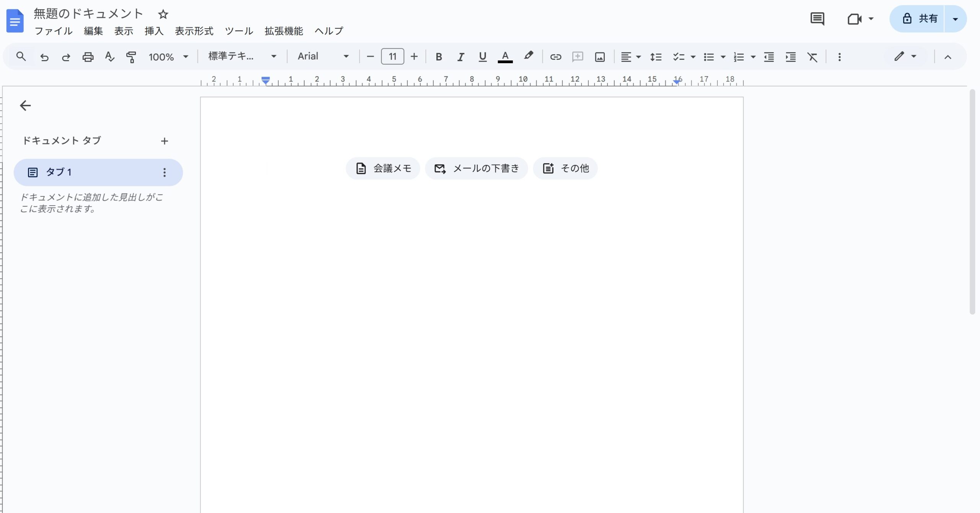Toggle underline formatting
Screen dimensions: 980x513
(x=482, y=57)
